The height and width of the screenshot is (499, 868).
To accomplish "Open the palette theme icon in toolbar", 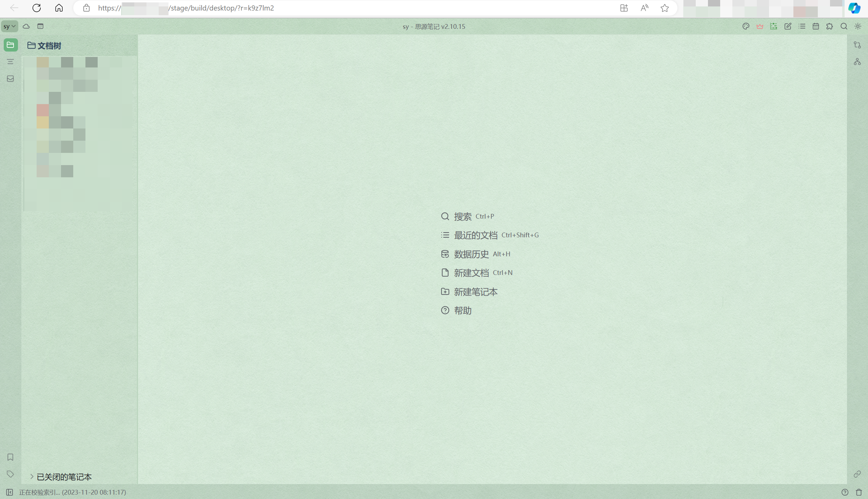I will [746, 26].
